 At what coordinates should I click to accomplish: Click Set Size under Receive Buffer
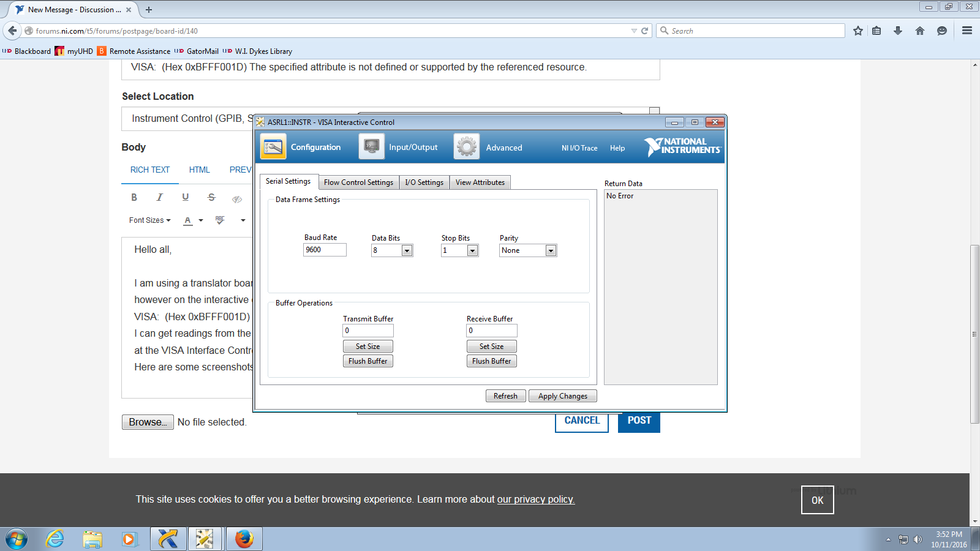tap(492, 347)
